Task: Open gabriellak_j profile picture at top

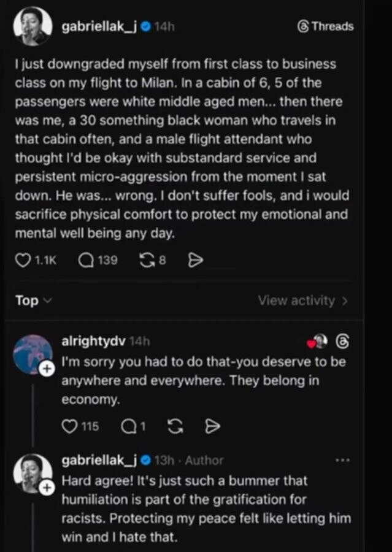Action: pyautogui.click(x=32, y=26)
